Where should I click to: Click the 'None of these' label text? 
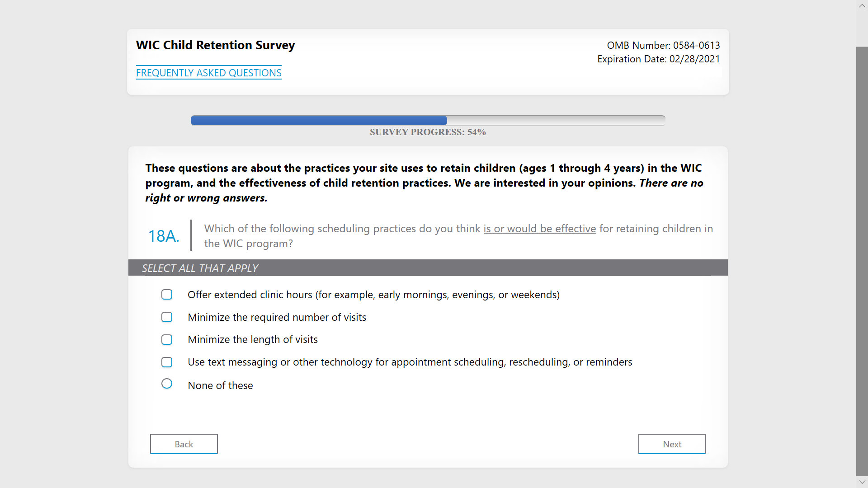point(220,385)
